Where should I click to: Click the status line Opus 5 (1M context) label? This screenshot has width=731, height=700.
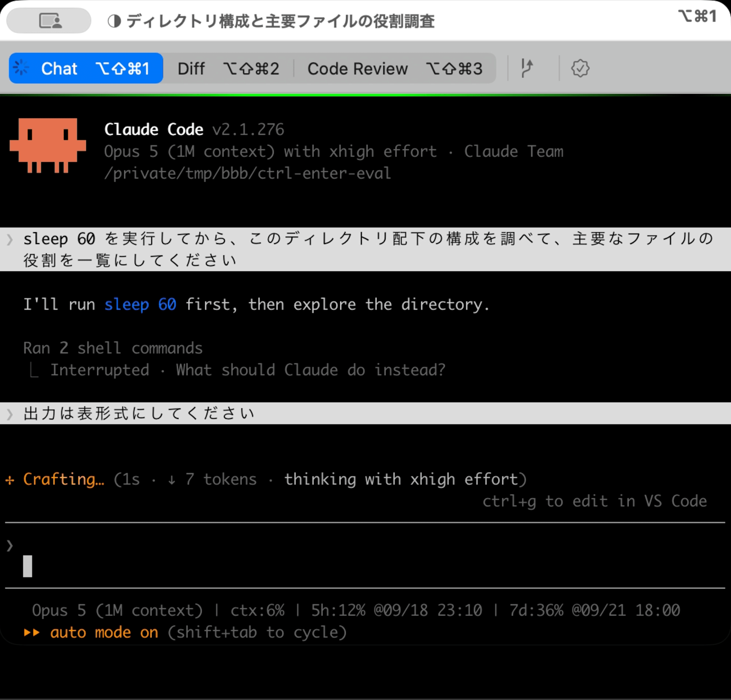pyautogui.click(x=117, y=610)
